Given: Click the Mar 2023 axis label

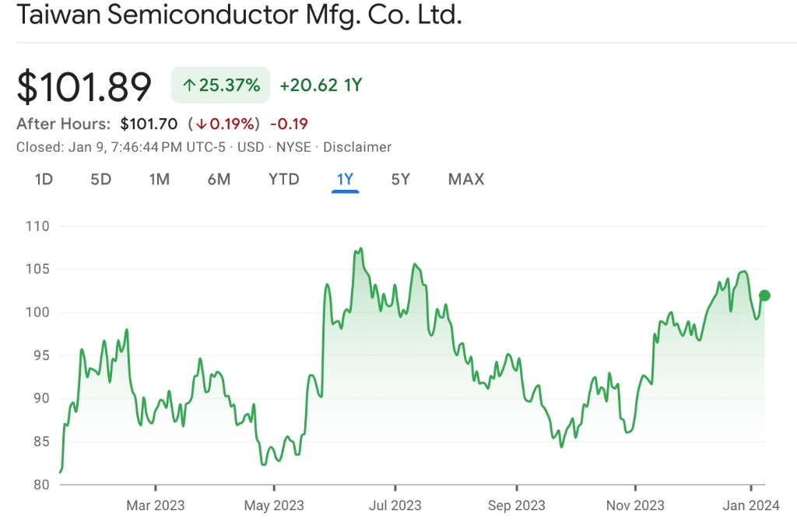Looking at the screenshot, I should 156,506.
